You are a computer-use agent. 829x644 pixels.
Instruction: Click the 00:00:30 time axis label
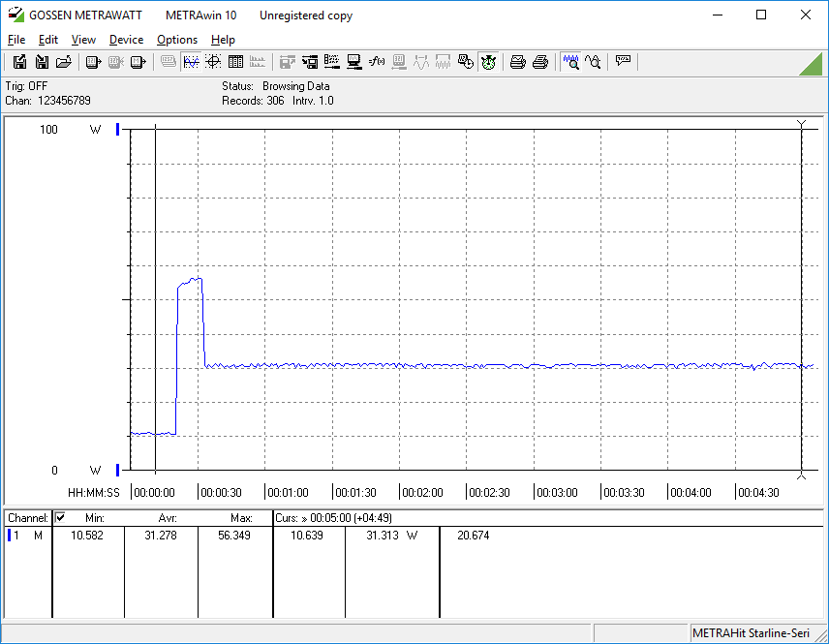click(221, 492)
